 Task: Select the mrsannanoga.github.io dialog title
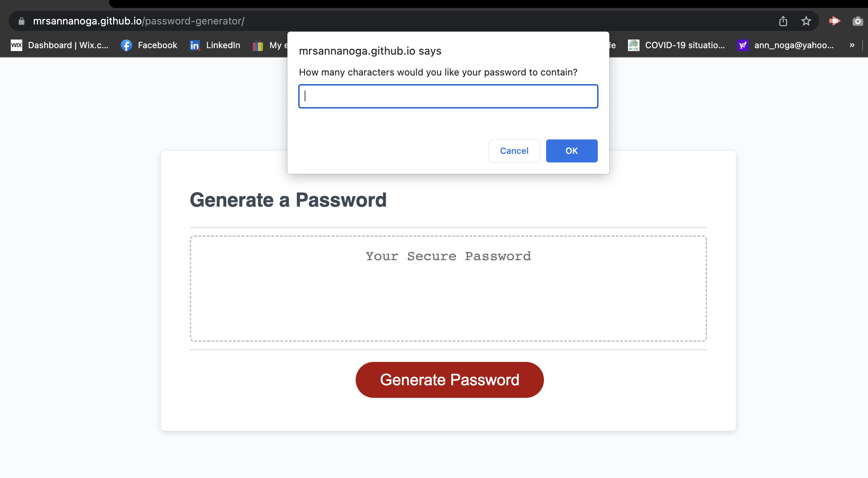pyautogui.click(x=370, y=50)
